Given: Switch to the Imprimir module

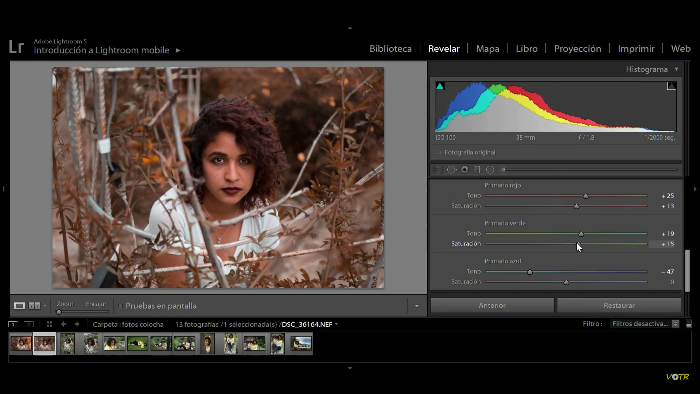Looking at the screenshot, I should coord(636,49).
